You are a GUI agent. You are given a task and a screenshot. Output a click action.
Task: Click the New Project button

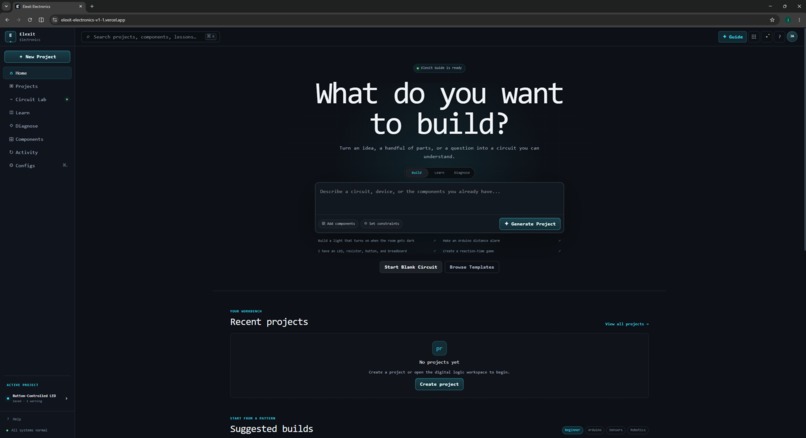click(38, 57)
